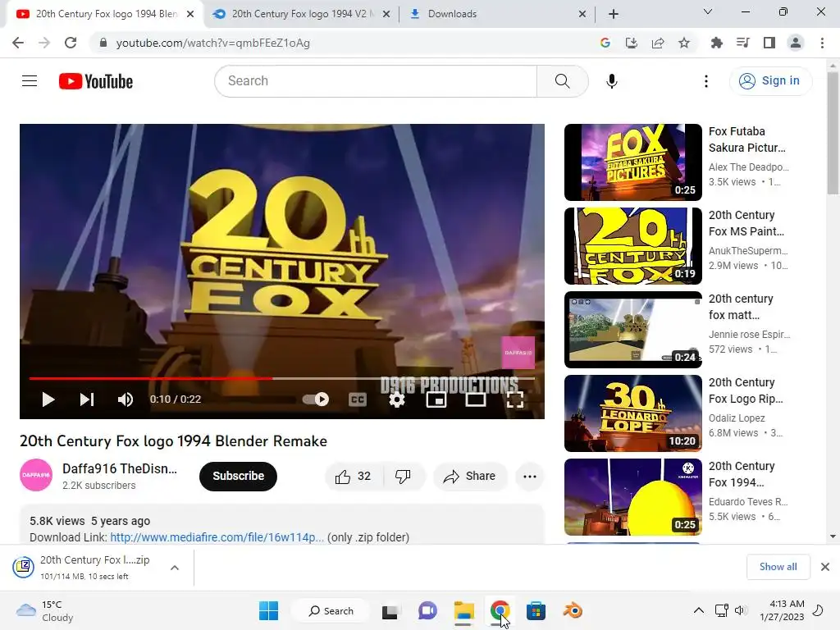Open Chrome extensions puzzle icon
The height and width of the screenshot is (630, 840).
tap(716, 43)
